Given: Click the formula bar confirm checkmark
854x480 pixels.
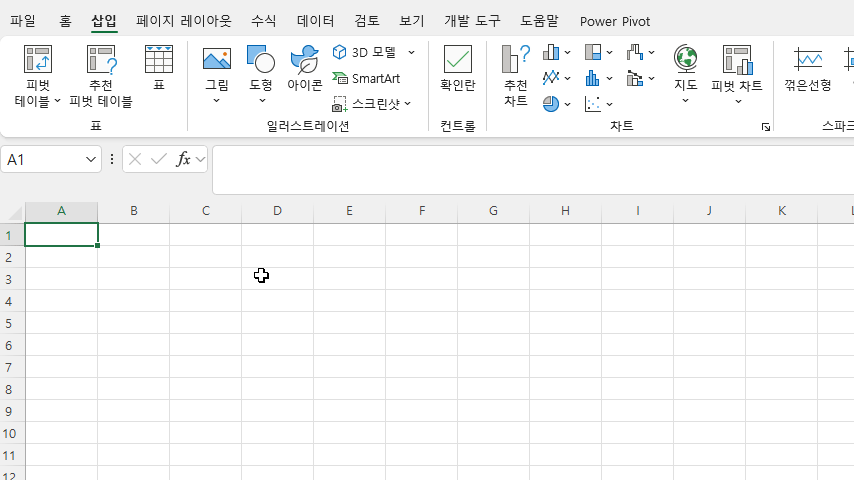Looking at the screenshot, I should (159, 159).
